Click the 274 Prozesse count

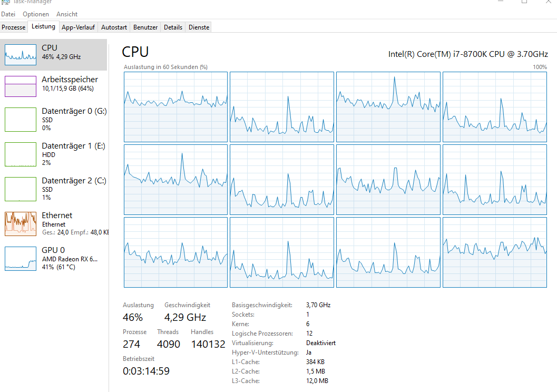click(x=131, y=345)
